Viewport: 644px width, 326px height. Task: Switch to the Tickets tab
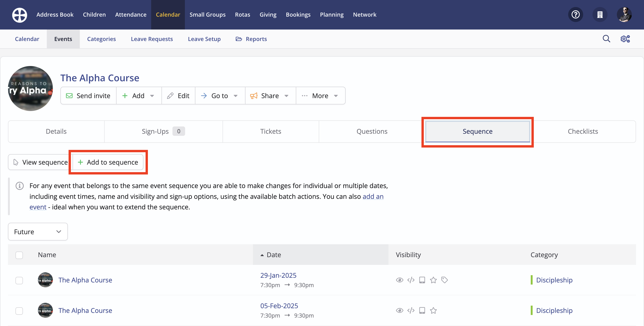click(271, 131)
